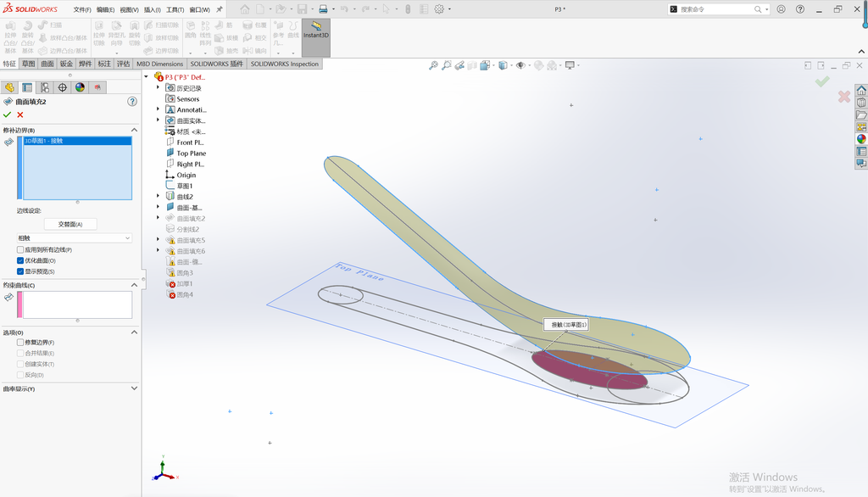Enable 应用到所有边线 checkbox

(20, 250)
